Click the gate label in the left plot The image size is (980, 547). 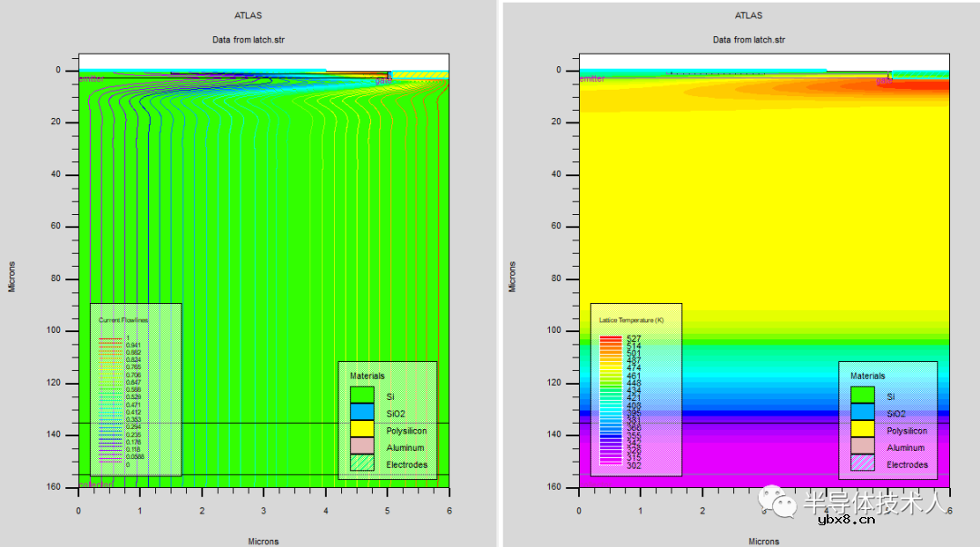click(383, 81)
